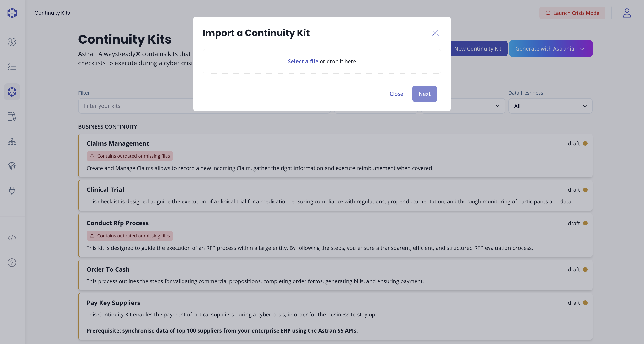Open the organization chart icon in sidebar
The height and width of the screenshot is (344, 644).
point(12,142)
